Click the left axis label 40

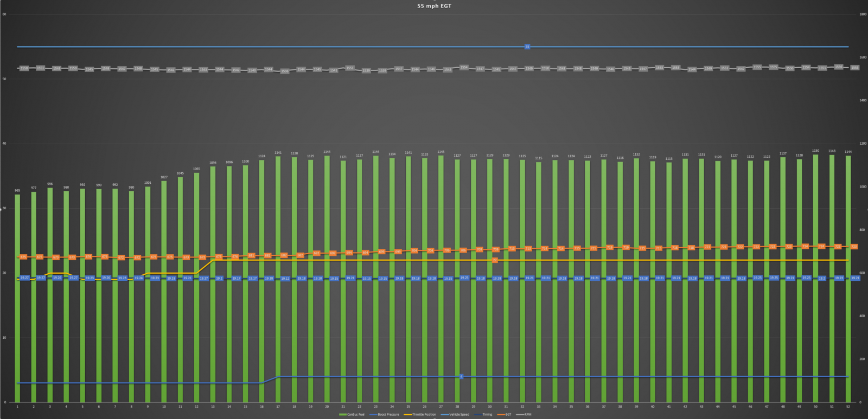[x=4, y=144]
